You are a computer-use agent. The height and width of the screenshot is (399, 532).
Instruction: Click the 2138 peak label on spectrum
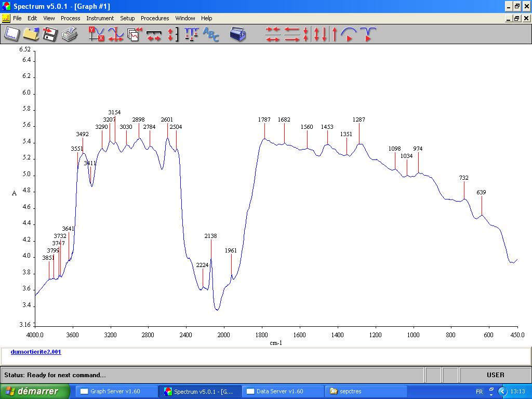tap(210, 236)
